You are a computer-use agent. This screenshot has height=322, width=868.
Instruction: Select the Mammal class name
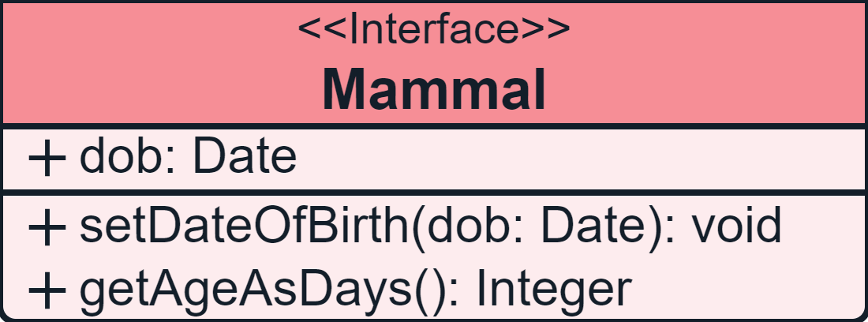(x=433, y=90)
